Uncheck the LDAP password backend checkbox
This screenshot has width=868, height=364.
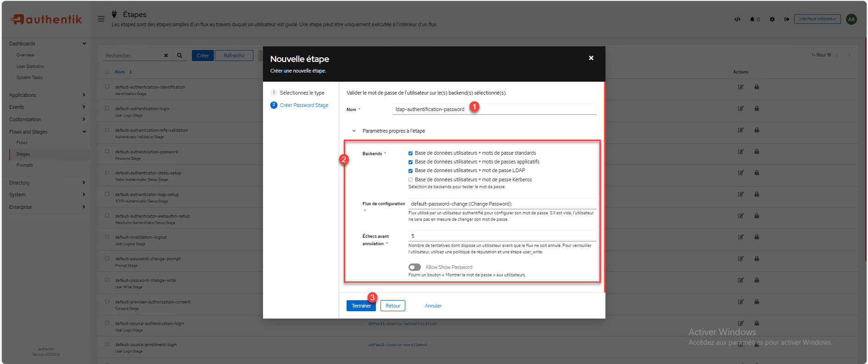(410, 171)
